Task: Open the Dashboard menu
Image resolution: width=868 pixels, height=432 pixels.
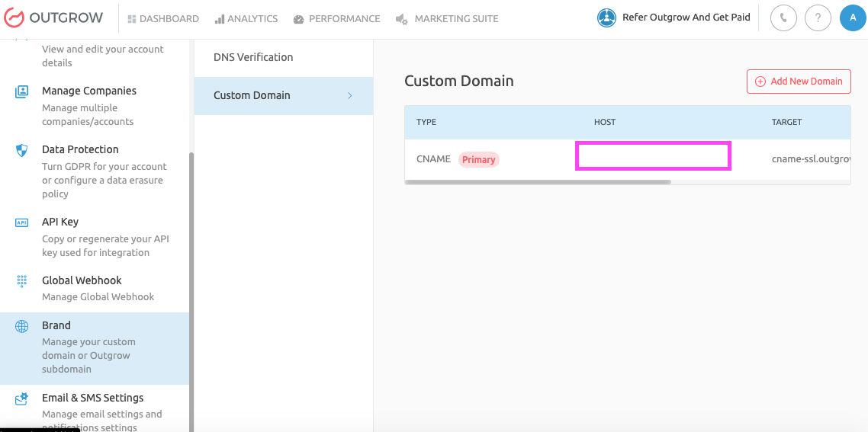Action: click(x=163, y=19)
